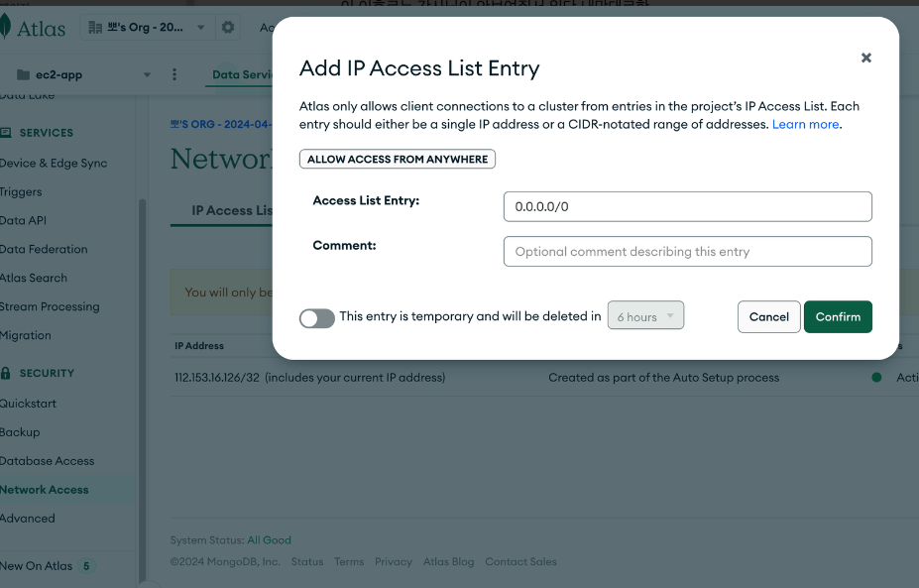Click the 112.153.16.126/32 IP address entry
The width and height of the screenshot is (919, 588).
point(216,378)
